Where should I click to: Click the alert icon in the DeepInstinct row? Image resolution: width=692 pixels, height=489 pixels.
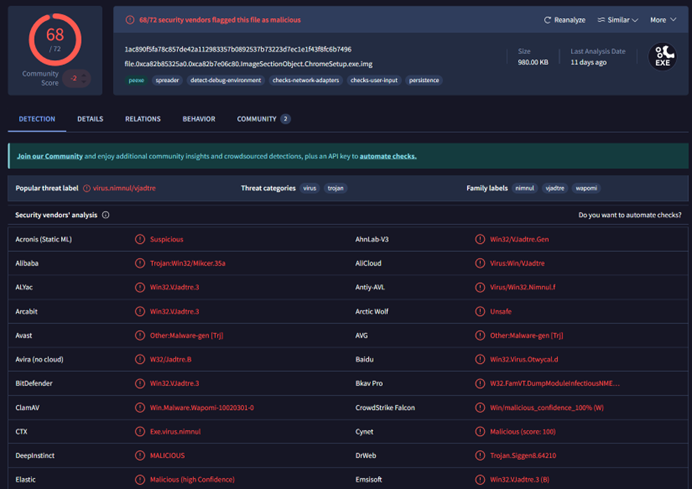point(140,455)
